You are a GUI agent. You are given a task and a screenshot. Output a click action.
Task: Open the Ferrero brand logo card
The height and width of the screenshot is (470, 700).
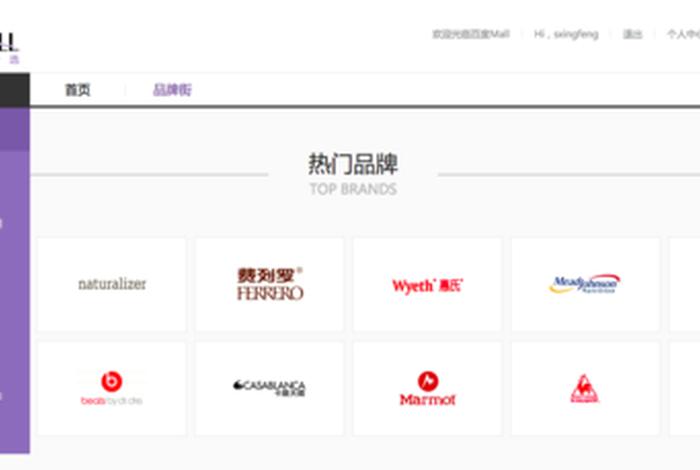point(270,284)
